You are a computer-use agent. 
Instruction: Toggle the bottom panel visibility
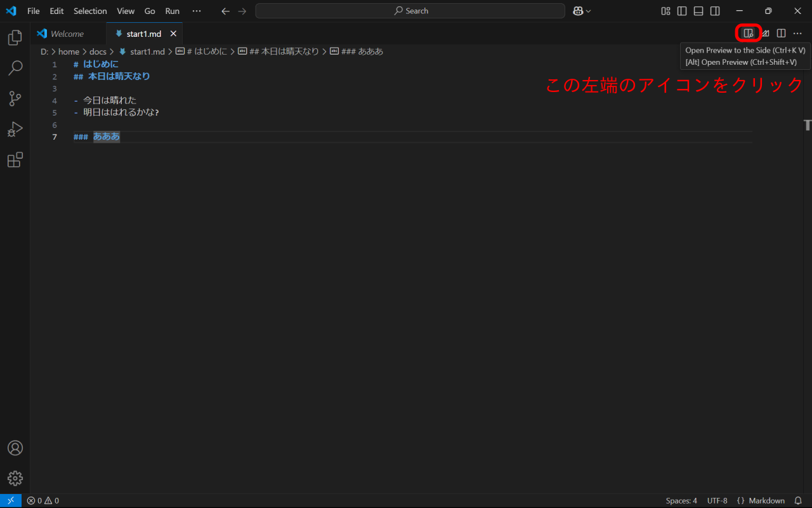[x=698, y=11]
